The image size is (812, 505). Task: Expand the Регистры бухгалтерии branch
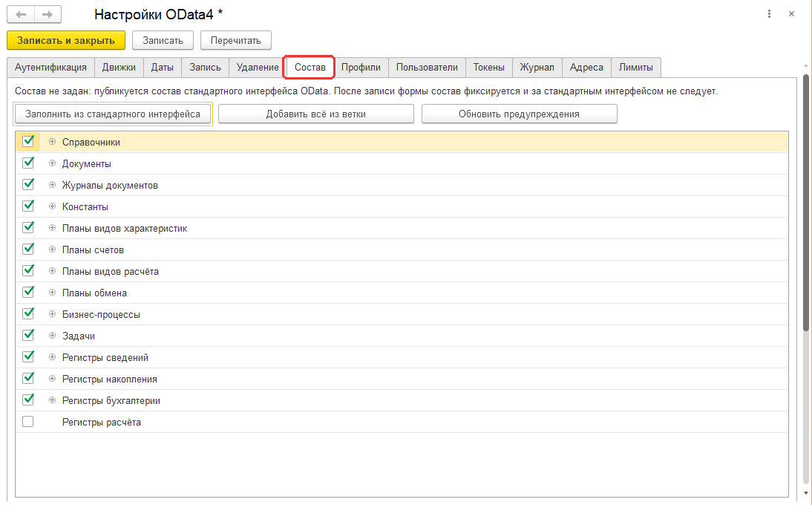coord(52,400)
